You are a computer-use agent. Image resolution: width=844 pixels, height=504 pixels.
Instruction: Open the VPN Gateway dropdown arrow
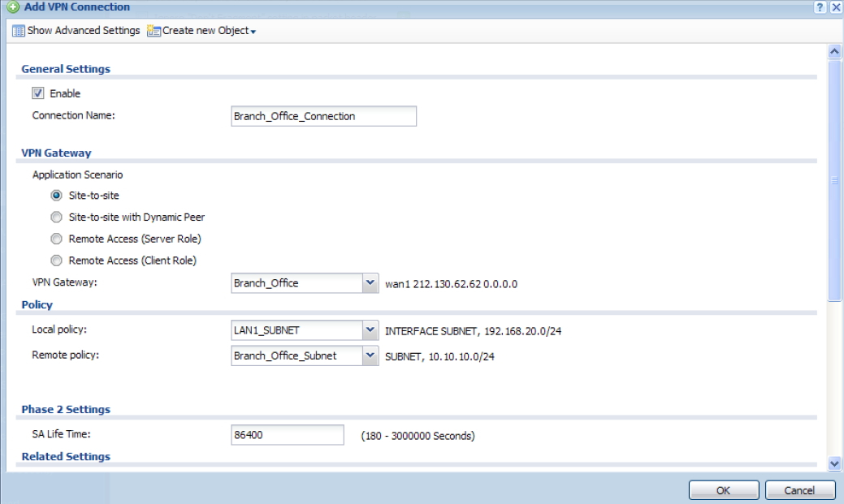(x=370, y=283)
